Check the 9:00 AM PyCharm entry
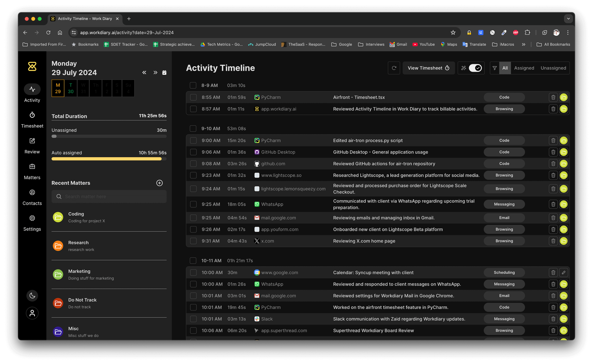Viewport: 593px width, 364px height. [193, 141]
